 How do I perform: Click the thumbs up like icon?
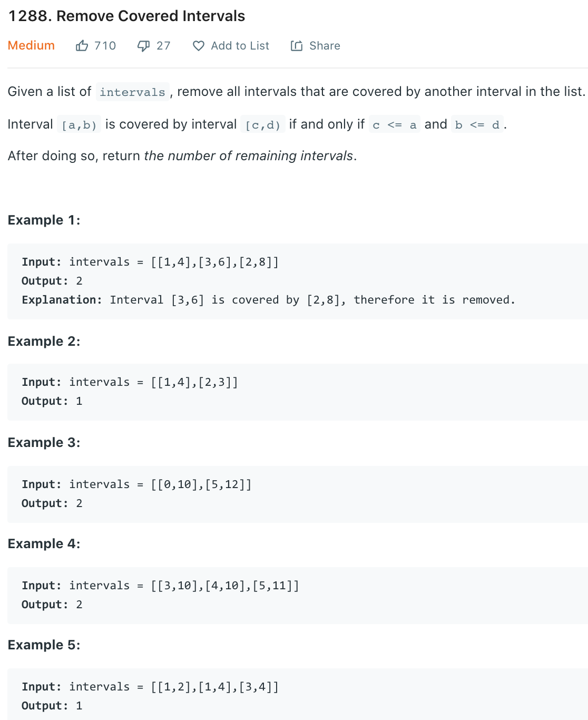82,45
